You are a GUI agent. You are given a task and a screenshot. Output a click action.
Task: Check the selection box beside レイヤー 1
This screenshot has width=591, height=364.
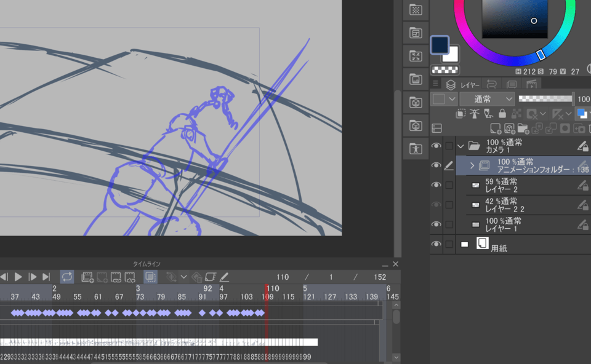pos(449,224)
